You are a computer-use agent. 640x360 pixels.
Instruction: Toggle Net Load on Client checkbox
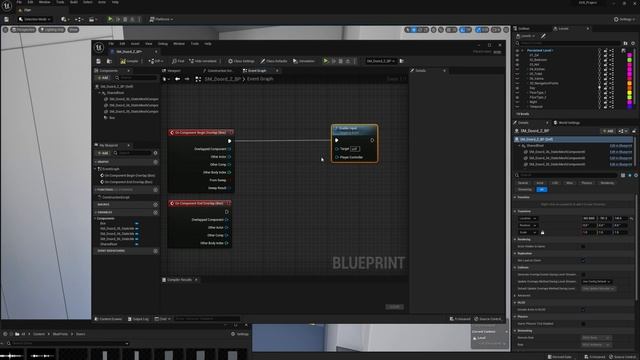click(583, 260)
